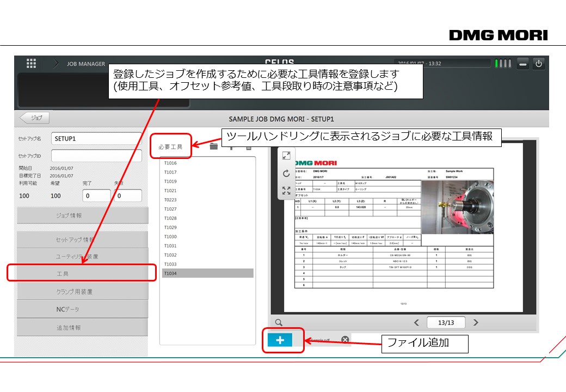Screen dimensions: 566x392
Task: Select tool T1021 in the list
Action: click(207, 191)
